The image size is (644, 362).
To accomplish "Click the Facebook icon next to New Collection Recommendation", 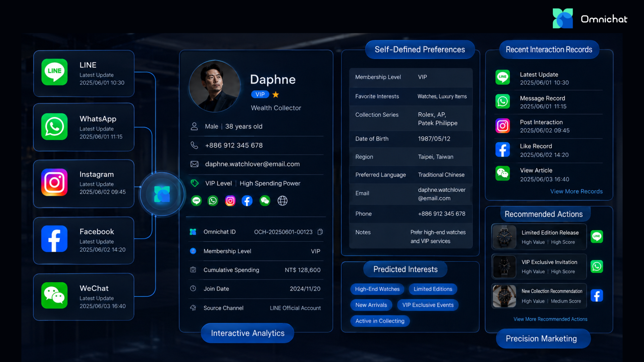I will 597,296.
